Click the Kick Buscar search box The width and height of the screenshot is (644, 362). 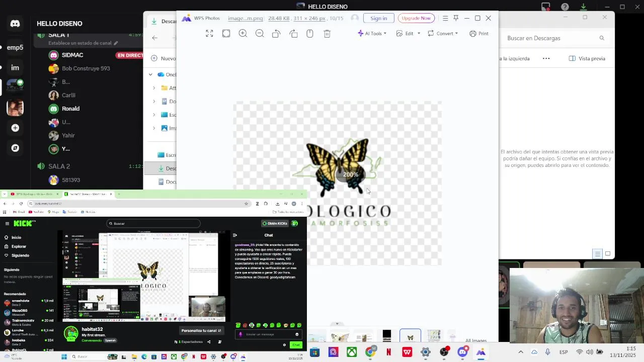pyautogui.click(x=153, y=223)
